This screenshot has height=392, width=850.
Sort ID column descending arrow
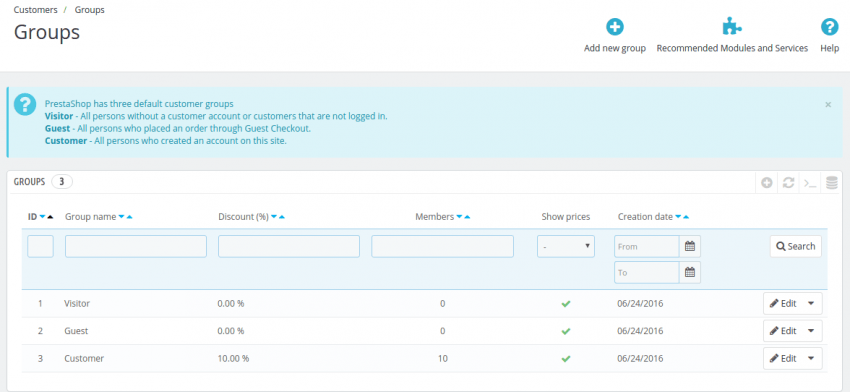(42, 217)
